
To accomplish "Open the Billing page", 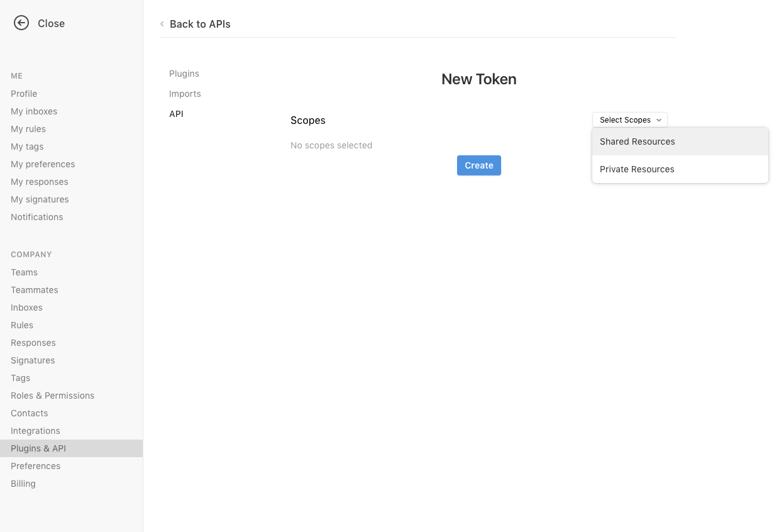I will click(23, 483).
